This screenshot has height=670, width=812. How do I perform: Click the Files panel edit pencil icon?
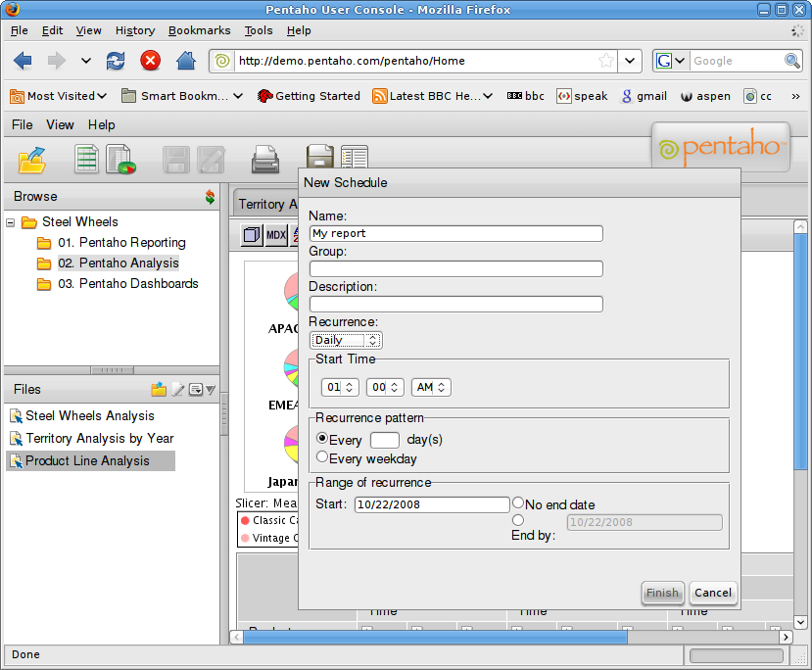coord(178,389)
